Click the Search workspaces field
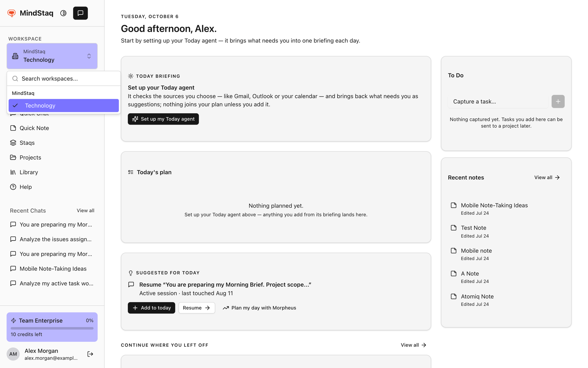The image size is (588, 368). point(64,79)
